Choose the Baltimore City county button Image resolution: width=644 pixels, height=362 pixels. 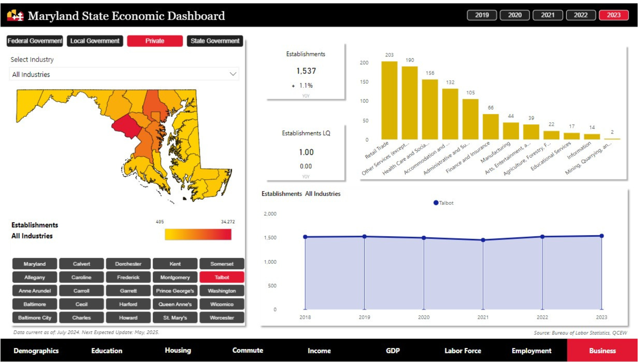(35, 317)
